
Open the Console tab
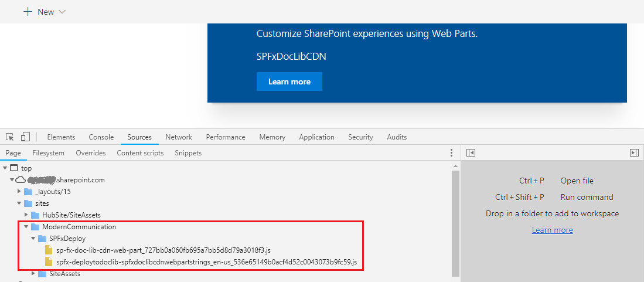click(101, 137)
